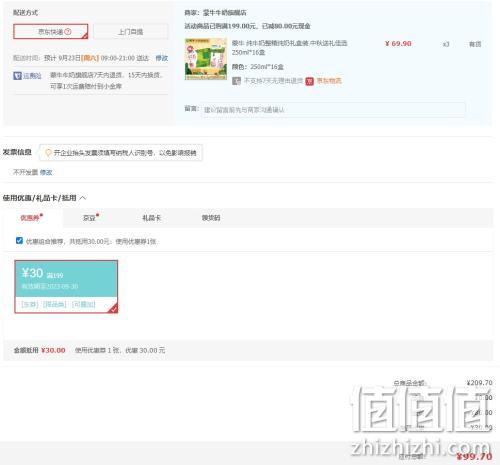The height and width of the screenshot is (465, 500).
Task: Click the no 7-day return icon
Action: pos(236,81)
